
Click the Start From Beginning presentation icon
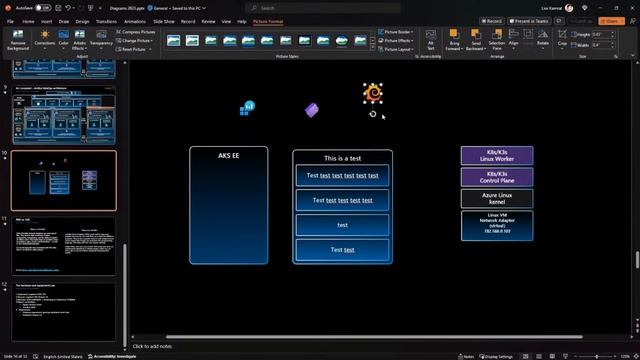(x=91, y=8)
